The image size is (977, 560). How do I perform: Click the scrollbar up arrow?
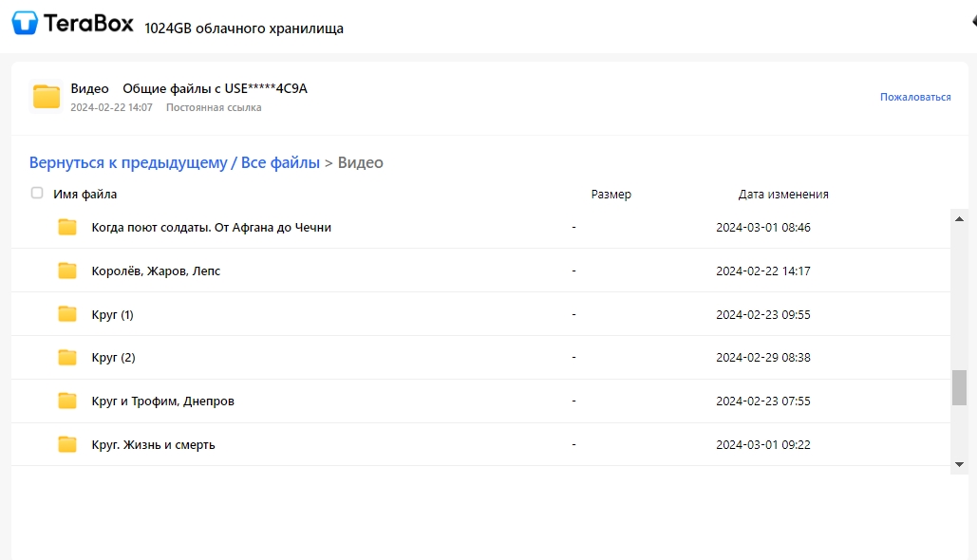coord(959,218)
